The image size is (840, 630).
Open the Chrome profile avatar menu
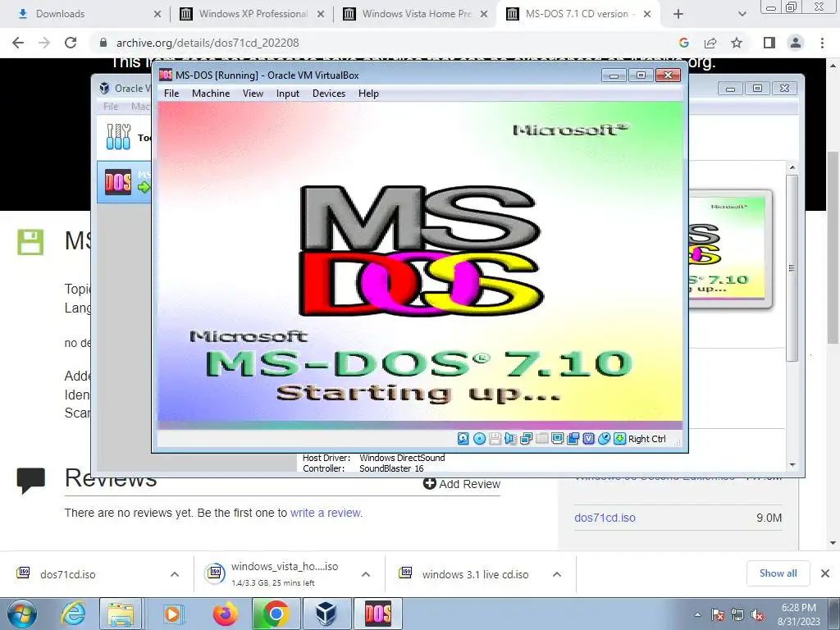[796, 43]
